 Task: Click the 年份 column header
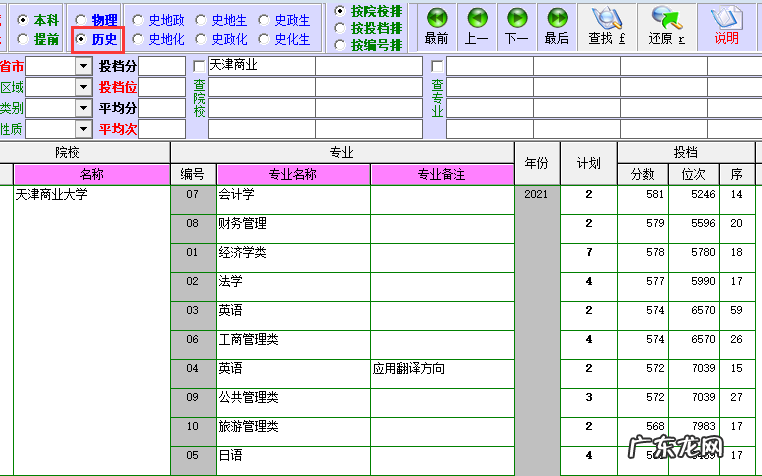pos(537,163)
